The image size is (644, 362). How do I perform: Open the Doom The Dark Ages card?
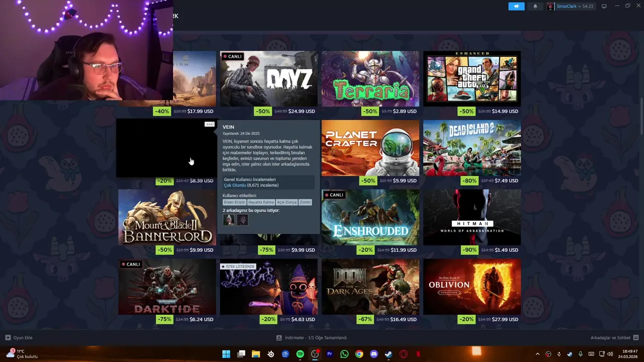coord(370,287)
